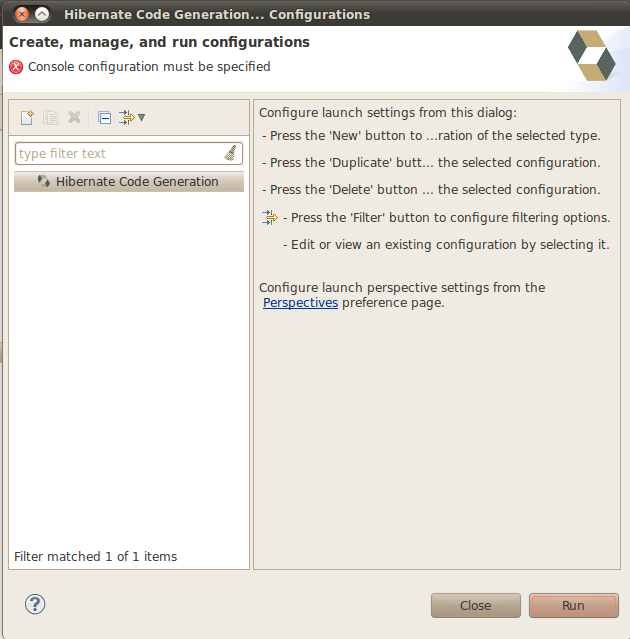Click the Close button
Image resolution: width=630 pixels, height=639 pixels.
(x=476, y=606)
